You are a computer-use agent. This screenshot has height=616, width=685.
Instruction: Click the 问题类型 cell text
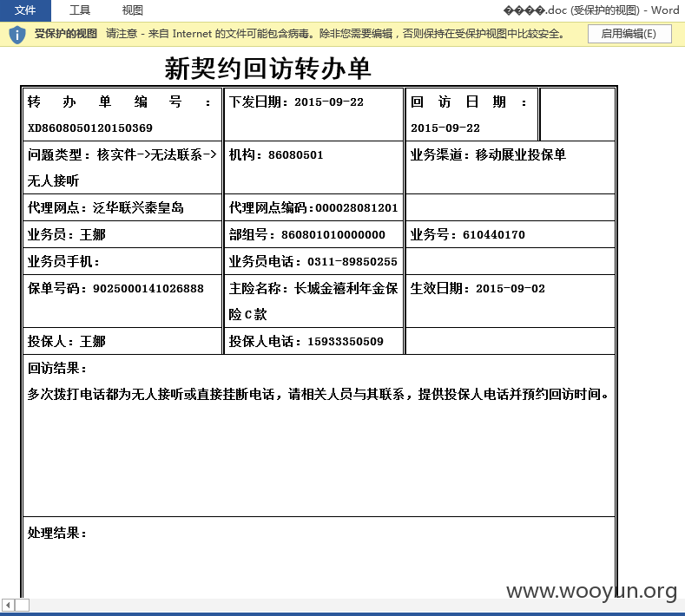tap(122, 167)
